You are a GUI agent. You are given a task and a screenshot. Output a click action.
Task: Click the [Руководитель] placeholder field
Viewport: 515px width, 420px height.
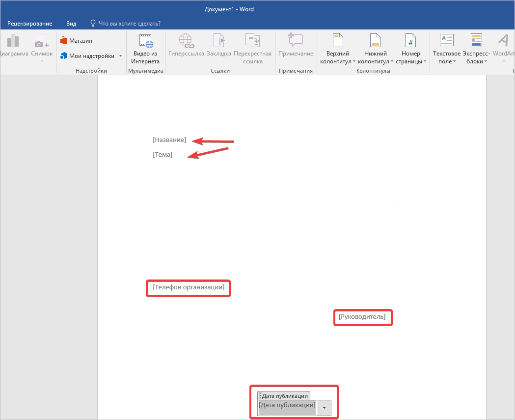(362, 317)
